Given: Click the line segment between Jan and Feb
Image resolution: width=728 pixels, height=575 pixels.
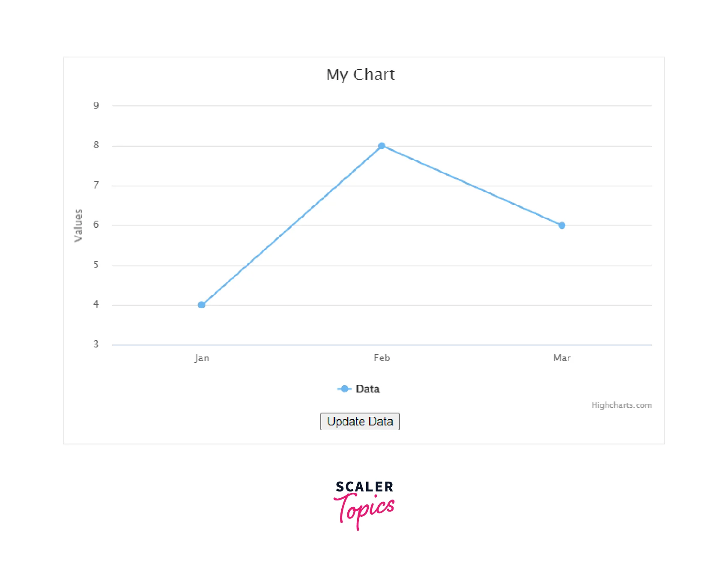Looking at the screenshot, I should tap(292, 225).
